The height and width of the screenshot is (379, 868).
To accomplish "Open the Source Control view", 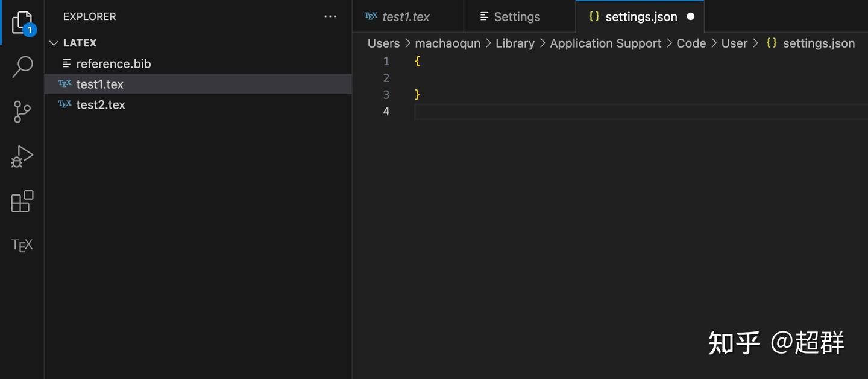I will click(22, 112).
